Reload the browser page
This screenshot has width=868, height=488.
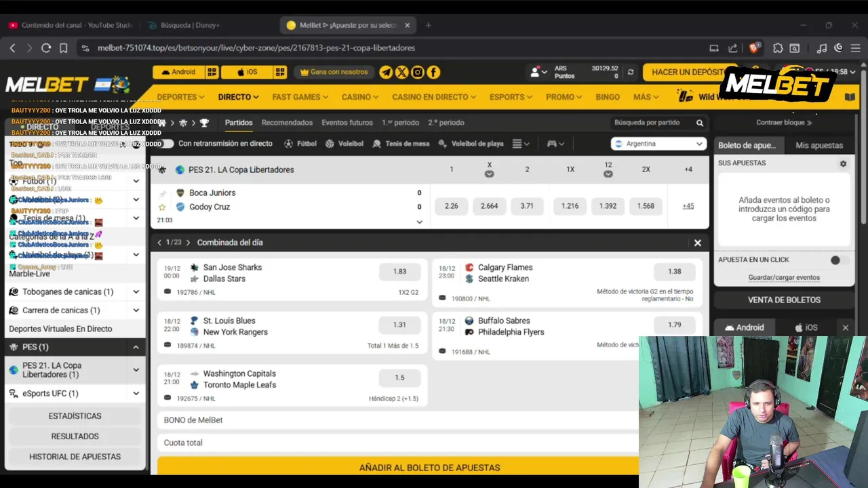(x=46, y=48)
